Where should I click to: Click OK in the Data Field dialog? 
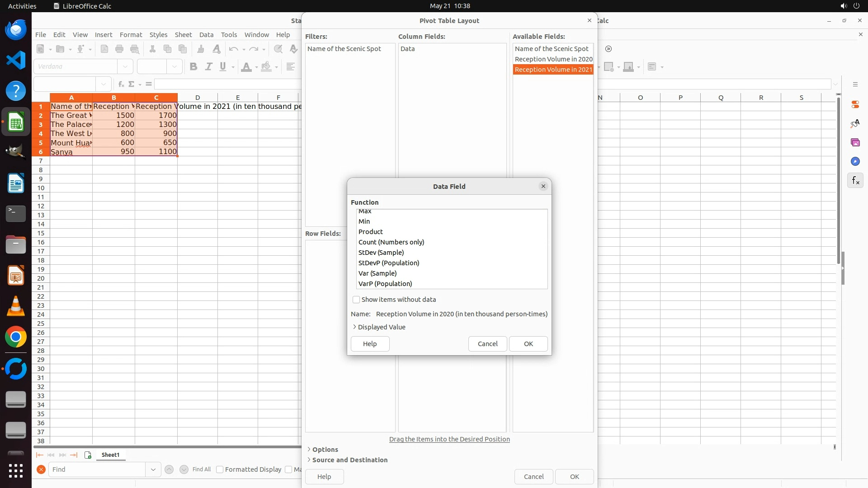click(x=528, y=344)
